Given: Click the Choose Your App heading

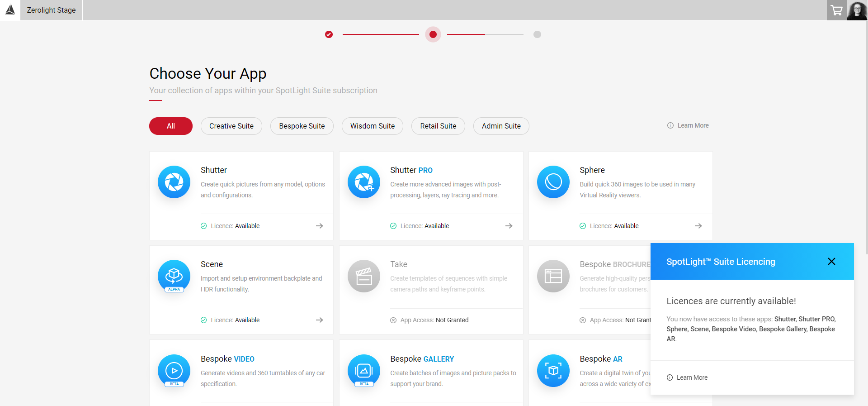Looking at the screenshot, I should (208, 73).
